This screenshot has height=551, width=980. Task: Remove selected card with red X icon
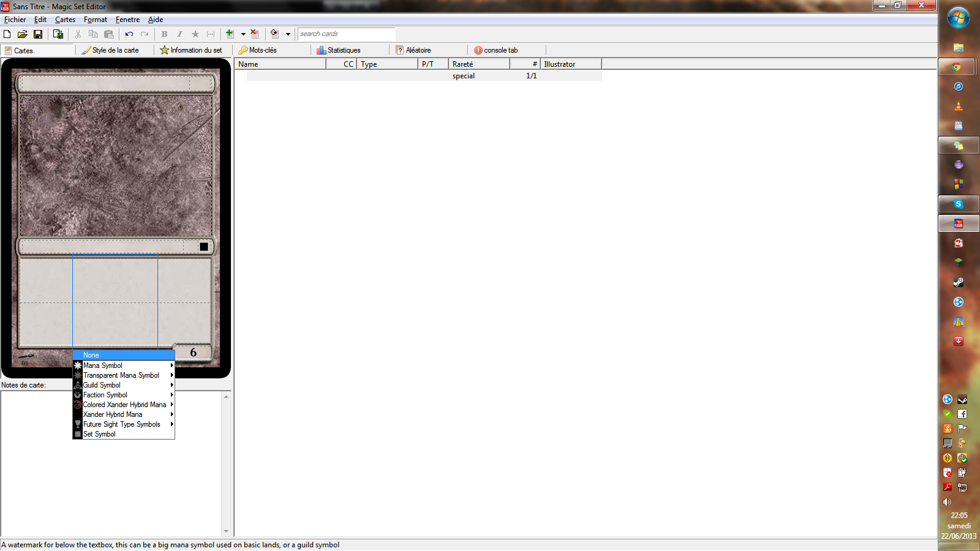pyautogui.click(x=255, y=34)
